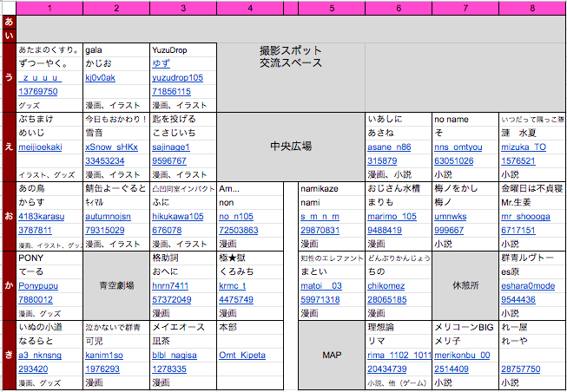
Task: Follow the xSnow_sHKx link
Action: click(111, 147)
